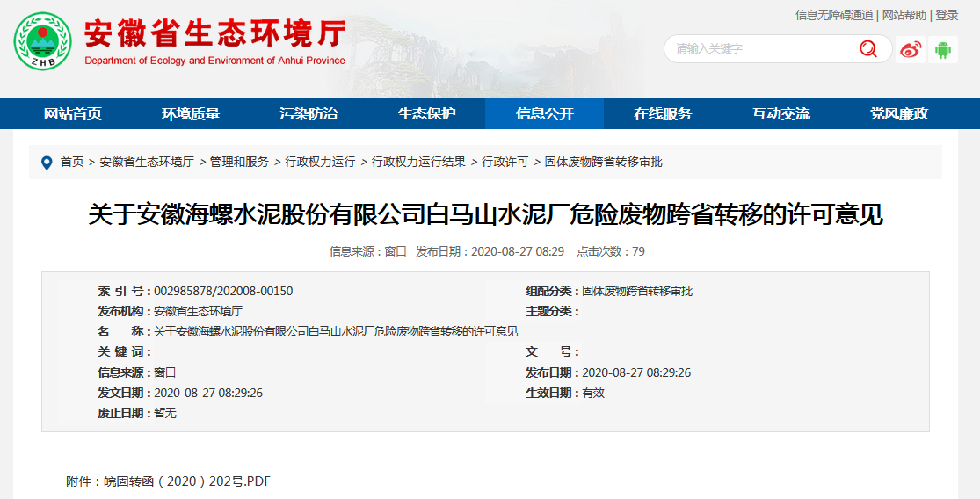
Task: Switch to 信息公开 tab
Action: pos(545,114)
